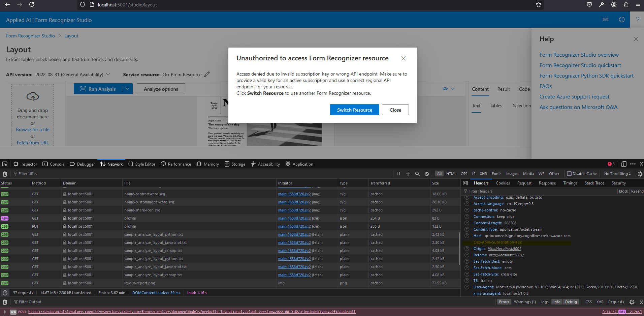
Task: Click Fetch from URL link
Action: tap(33, 143)
